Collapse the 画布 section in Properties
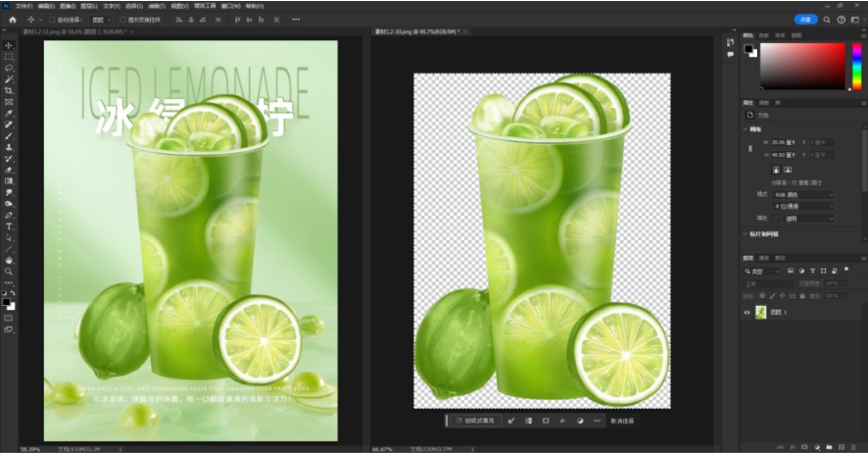The image size is (868, 453). [x=746, y=128]
